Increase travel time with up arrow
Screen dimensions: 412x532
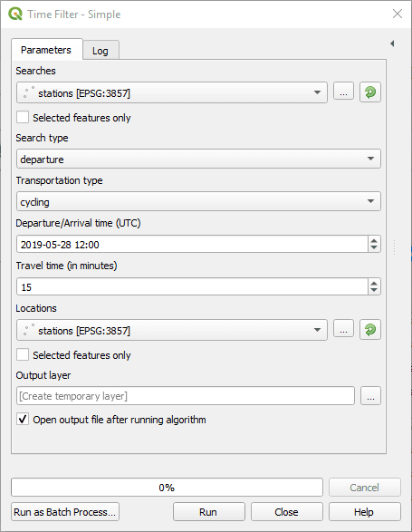pyautogui.click(x=374, y=283)
